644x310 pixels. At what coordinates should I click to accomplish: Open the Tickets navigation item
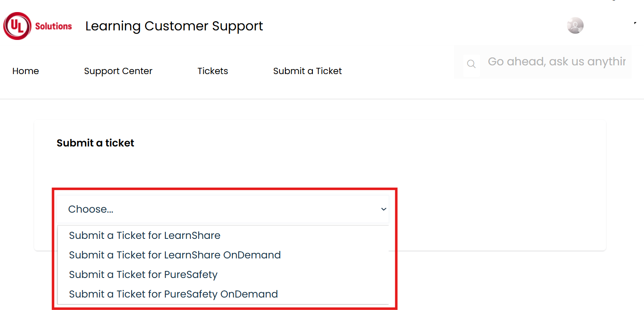point(213,71)
